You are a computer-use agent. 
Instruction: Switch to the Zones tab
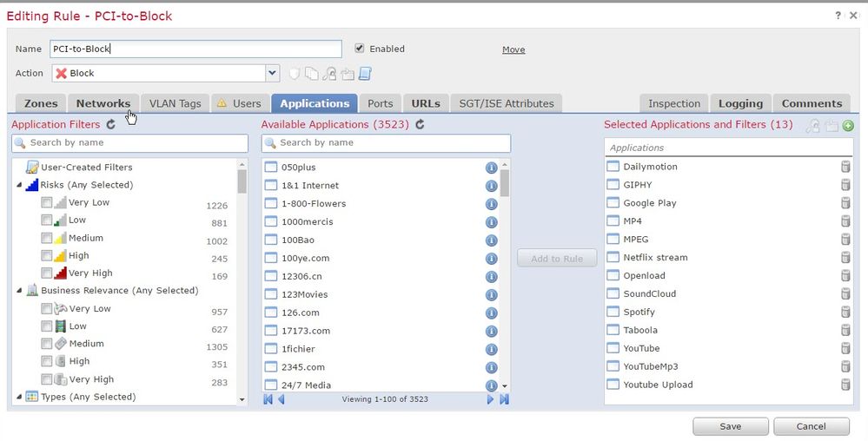[41, 103]
